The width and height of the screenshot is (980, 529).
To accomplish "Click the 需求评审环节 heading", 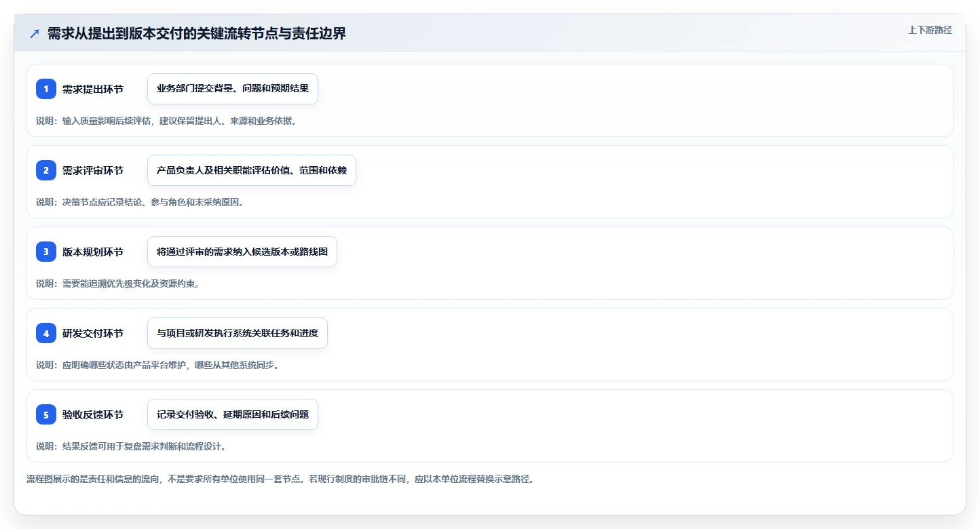I will (93, 170).
